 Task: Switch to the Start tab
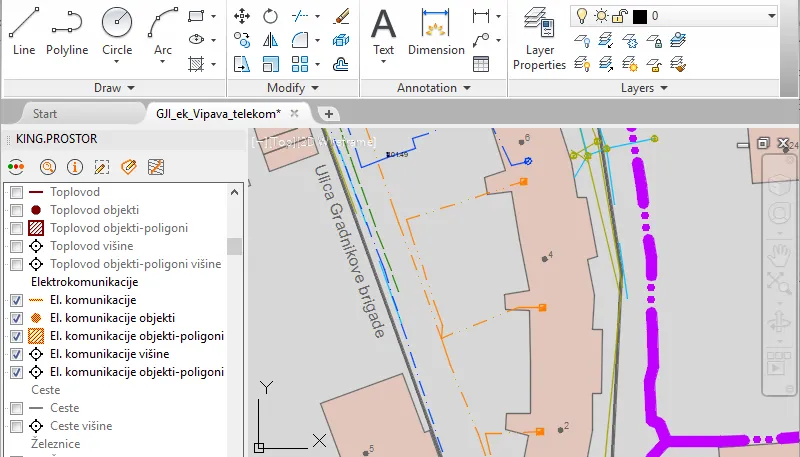click(45, 113)
